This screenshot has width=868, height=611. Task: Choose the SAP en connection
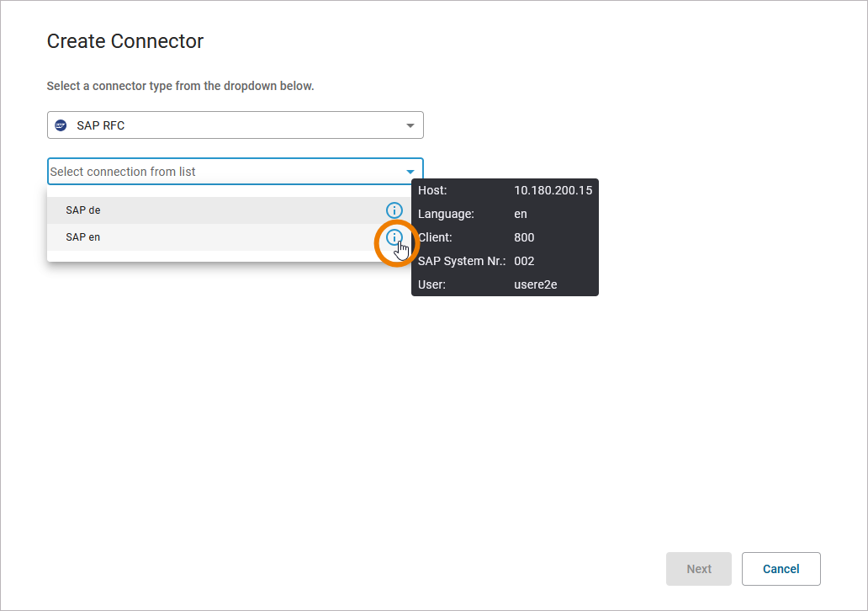[83, 237]
